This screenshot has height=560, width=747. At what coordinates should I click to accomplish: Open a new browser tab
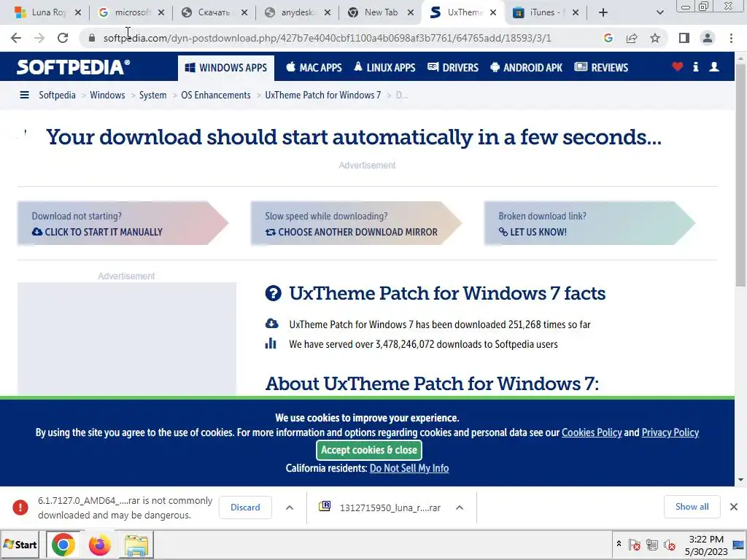tap(603, 12)
